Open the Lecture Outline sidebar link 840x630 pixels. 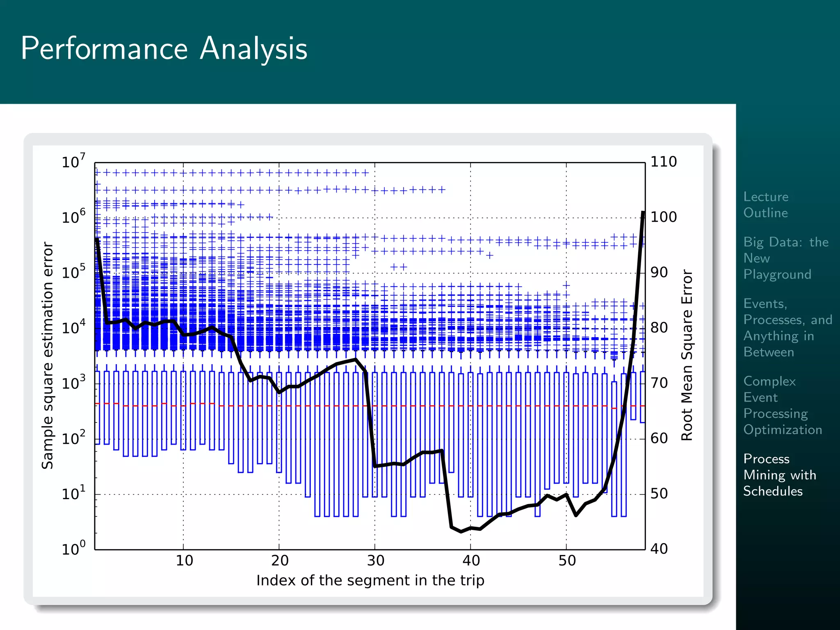tap(765, 205)
